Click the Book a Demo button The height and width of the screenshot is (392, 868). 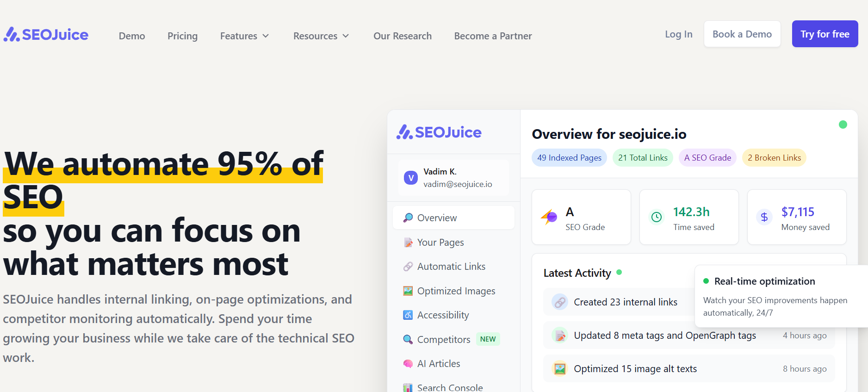pos(742,34)
